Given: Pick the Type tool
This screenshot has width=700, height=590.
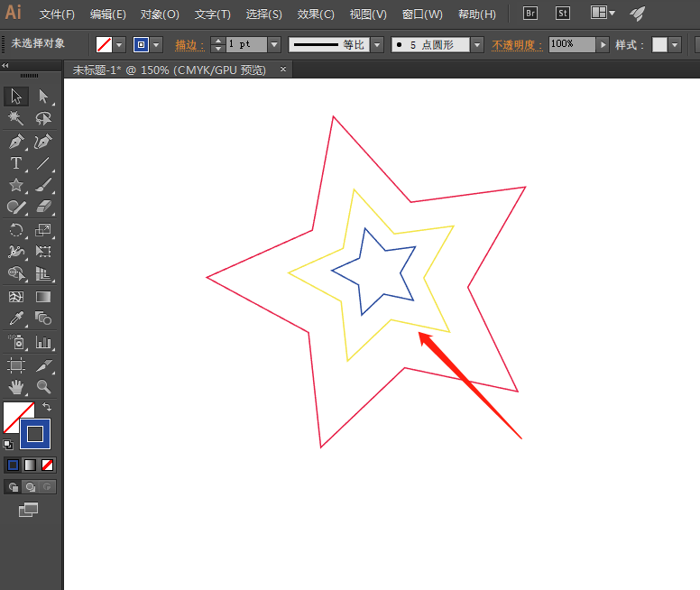Looking at the screenshot, I should [16, 163].
